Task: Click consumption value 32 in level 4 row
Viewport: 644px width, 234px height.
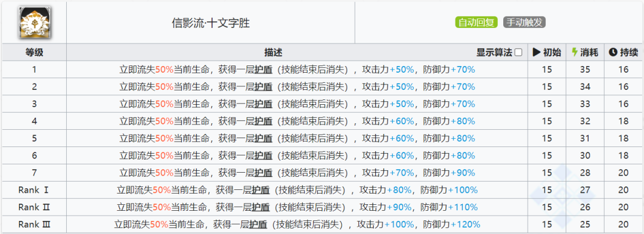Action: tap(585, 121)
